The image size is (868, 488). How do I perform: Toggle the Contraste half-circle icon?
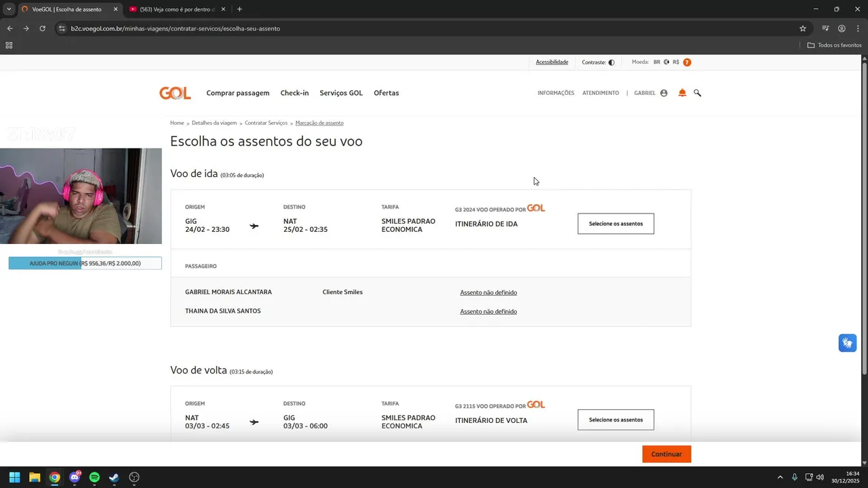tap(611, 62)
